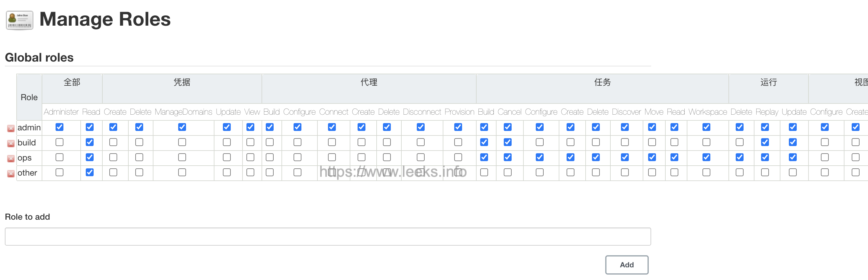
Task: Click the Manage Roles ID card icon
Action: coord(20,20)
